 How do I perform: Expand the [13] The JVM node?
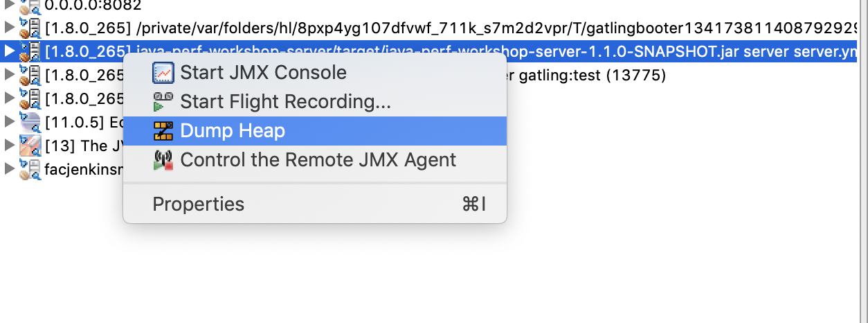pos(9,146)
